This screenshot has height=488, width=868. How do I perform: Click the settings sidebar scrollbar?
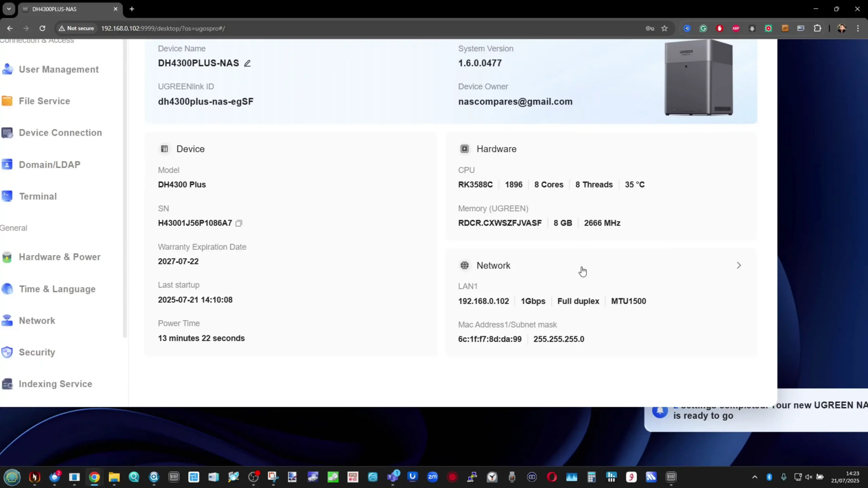[x=124, y=188]
